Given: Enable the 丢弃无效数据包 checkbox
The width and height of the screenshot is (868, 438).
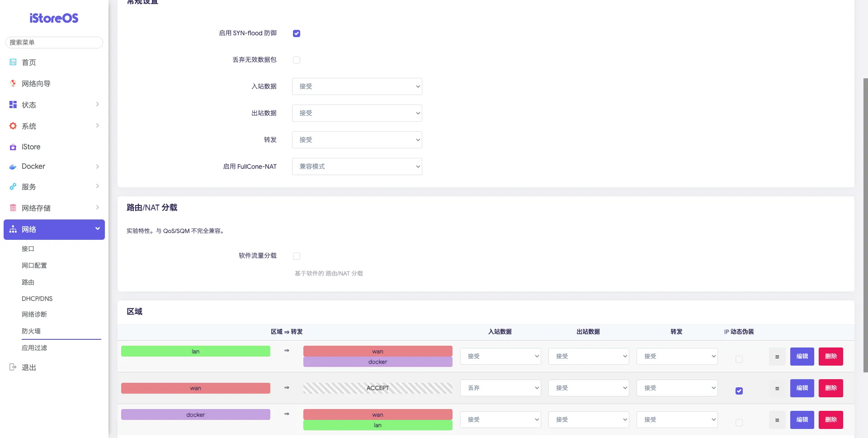Looking at the screenshot, I should (297, 60).
